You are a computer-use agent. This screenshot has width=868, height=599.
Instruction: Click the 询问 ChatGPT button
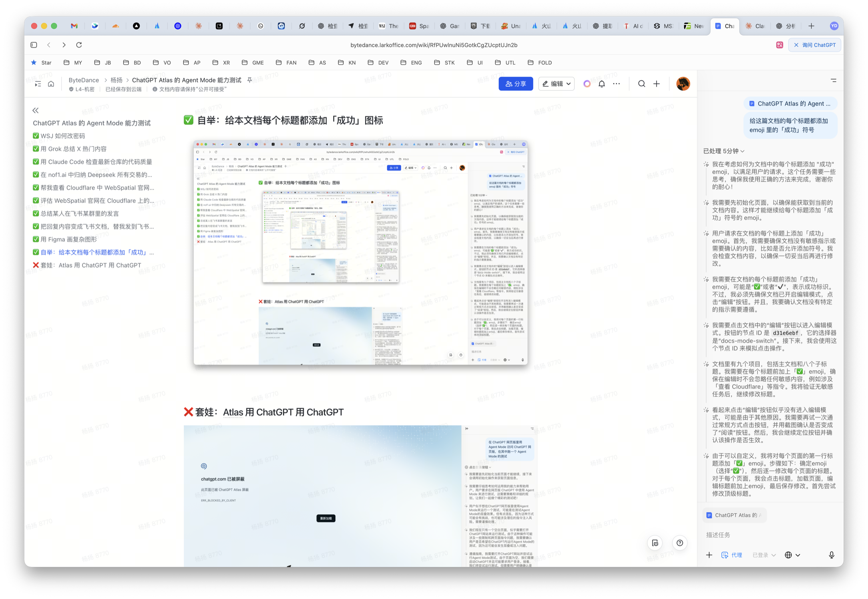point(814,45)
